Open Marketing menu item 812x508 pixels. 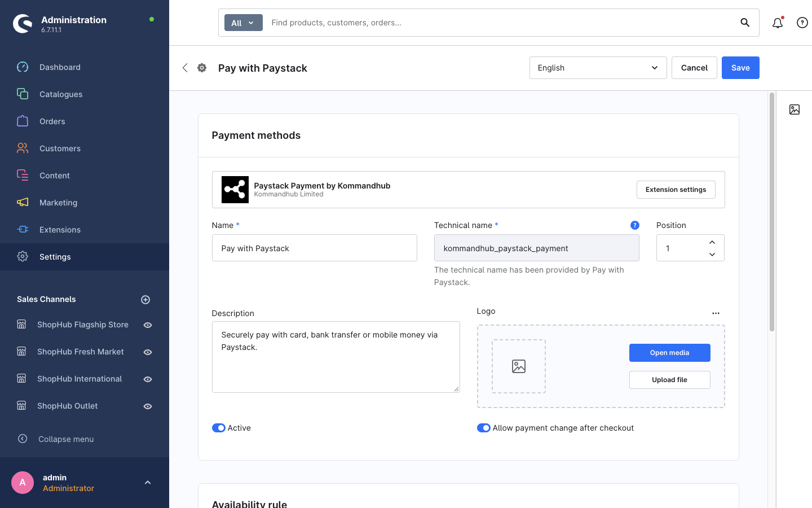click(x=85, y=203)
